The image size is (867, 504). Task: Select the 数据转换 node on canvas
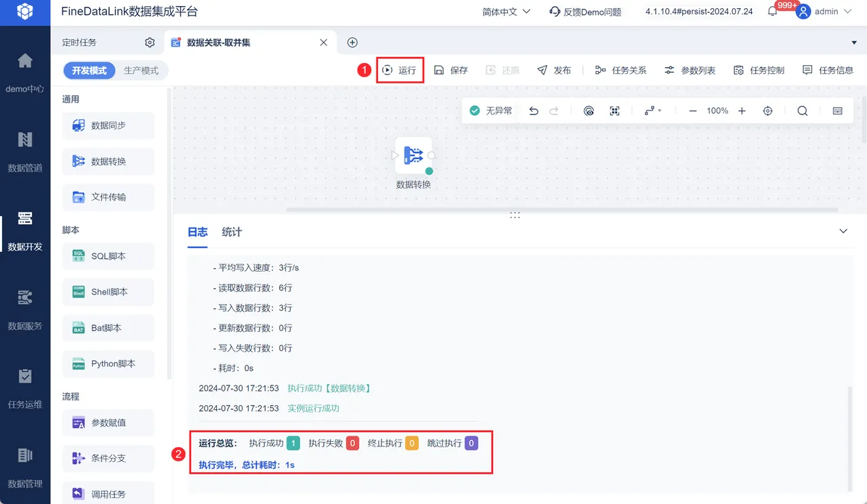point(413,155)
